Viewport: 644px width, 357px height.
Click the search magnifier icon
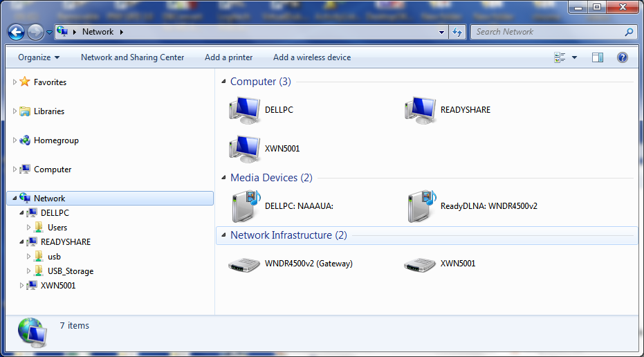[629, 32]
